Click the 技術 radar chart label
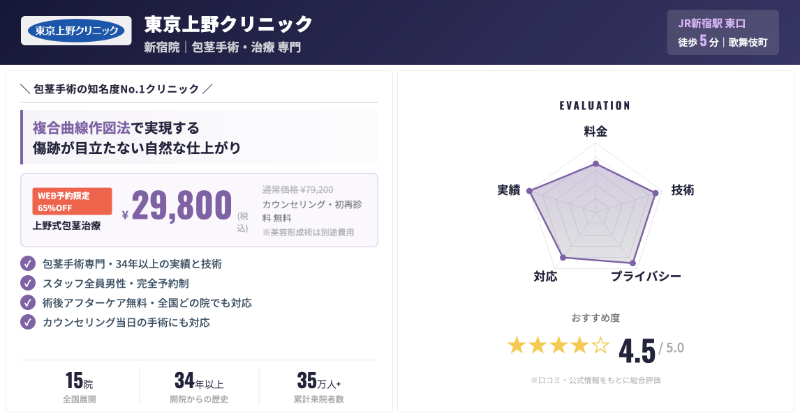This screenshot has height=418, width=800. (x=683, y=190)
